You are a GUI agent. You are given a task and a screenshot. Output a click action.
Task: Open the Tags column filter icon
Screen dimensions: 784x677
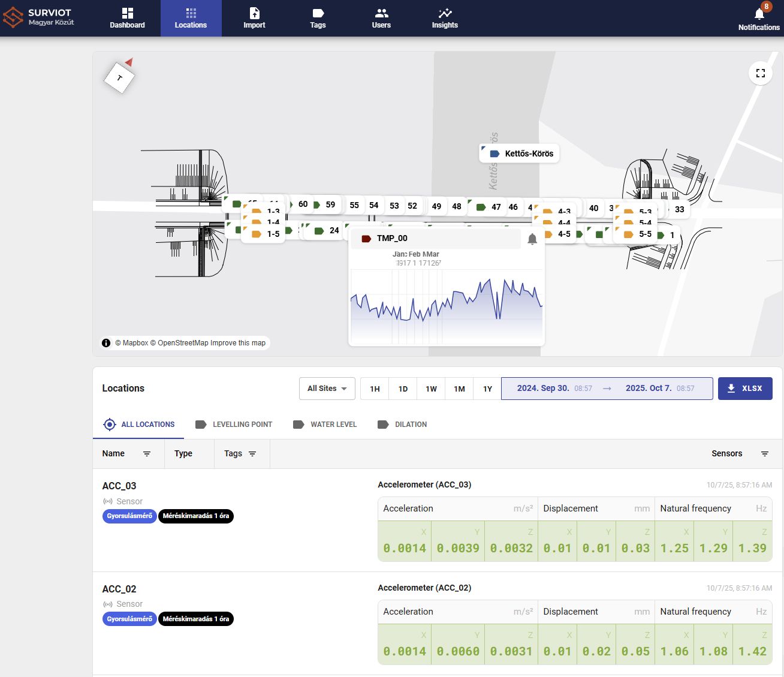pos(252,454)
